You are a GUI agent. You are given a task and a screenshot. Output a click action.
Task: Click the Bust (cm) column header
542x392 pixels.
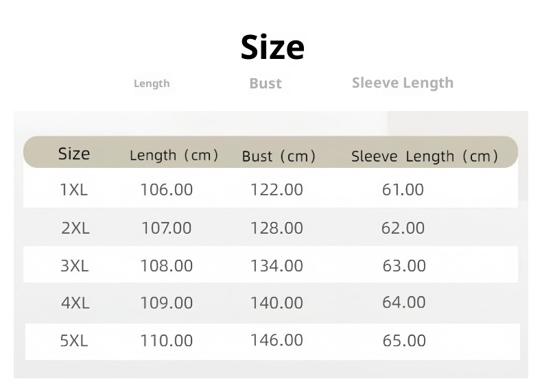[x=279, y=156]
